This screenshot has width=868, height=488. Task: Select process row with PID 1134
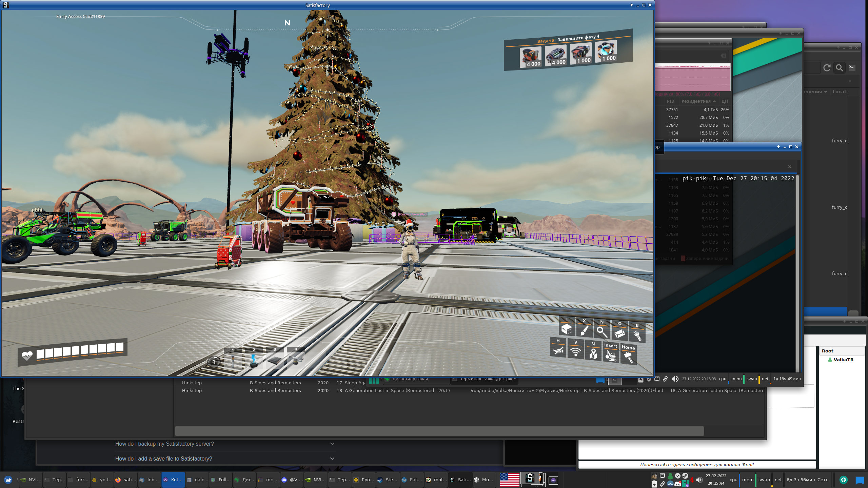[x=693, y=133]
